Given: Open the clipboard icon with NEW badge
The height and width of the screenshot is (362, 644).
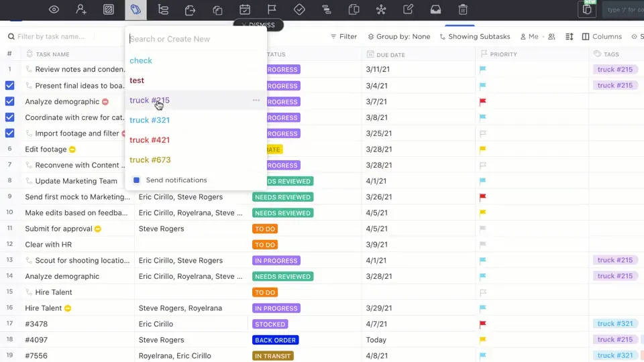Looking at the screenshot, I should [x=587, y=9].
